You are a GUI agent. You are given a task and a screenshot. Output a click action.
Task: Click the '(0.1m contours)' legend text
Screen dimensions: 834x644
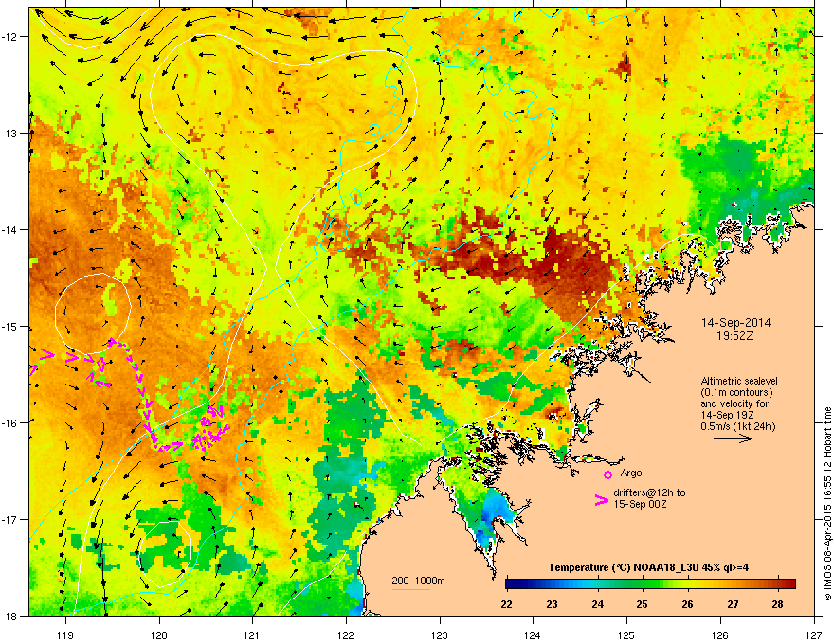(736, 392)
